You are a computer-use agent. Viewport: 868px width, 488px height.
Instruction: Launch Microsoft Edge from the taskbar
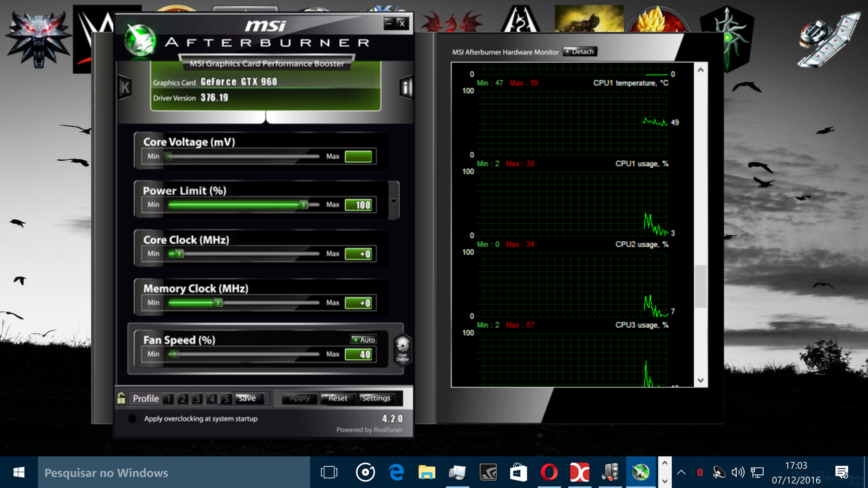point(396,472)
